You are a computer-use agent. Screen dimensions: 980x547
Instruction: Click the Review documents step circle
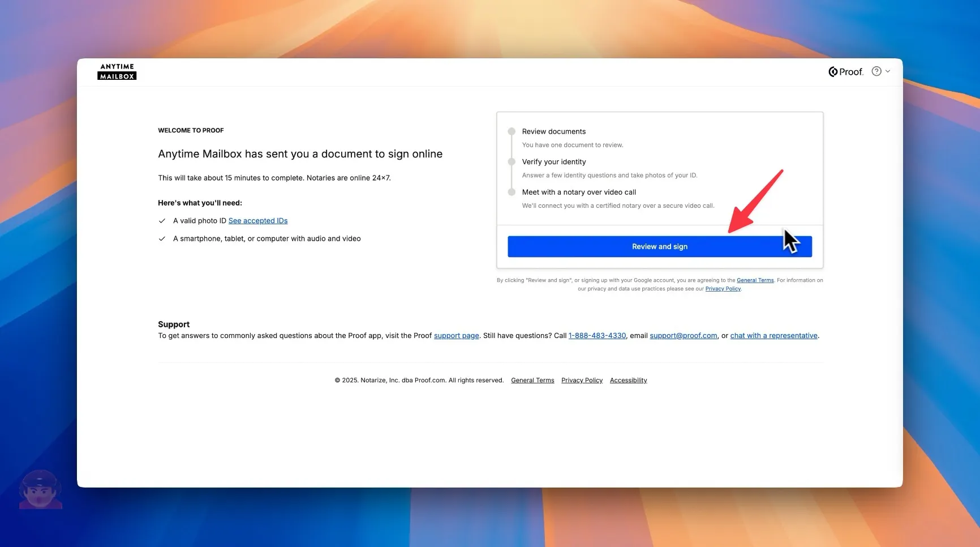tap(512, 131)
